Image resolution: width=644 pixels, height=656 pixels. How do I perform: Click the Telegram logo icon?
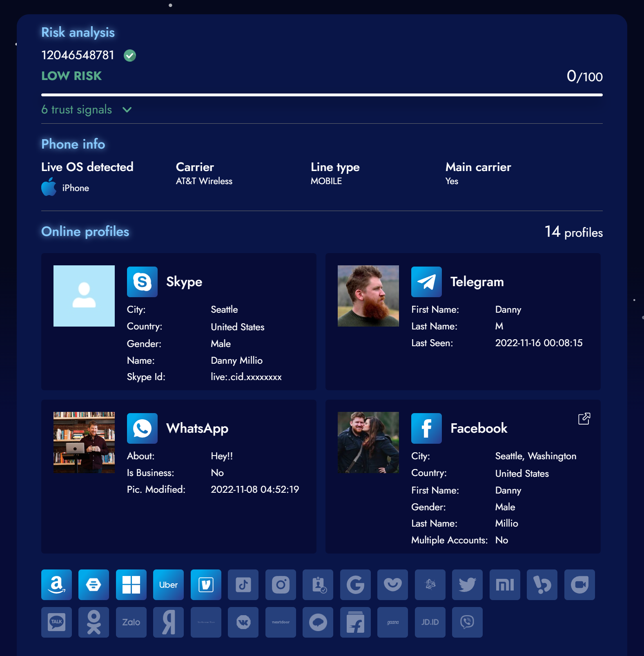click(426, 282)
